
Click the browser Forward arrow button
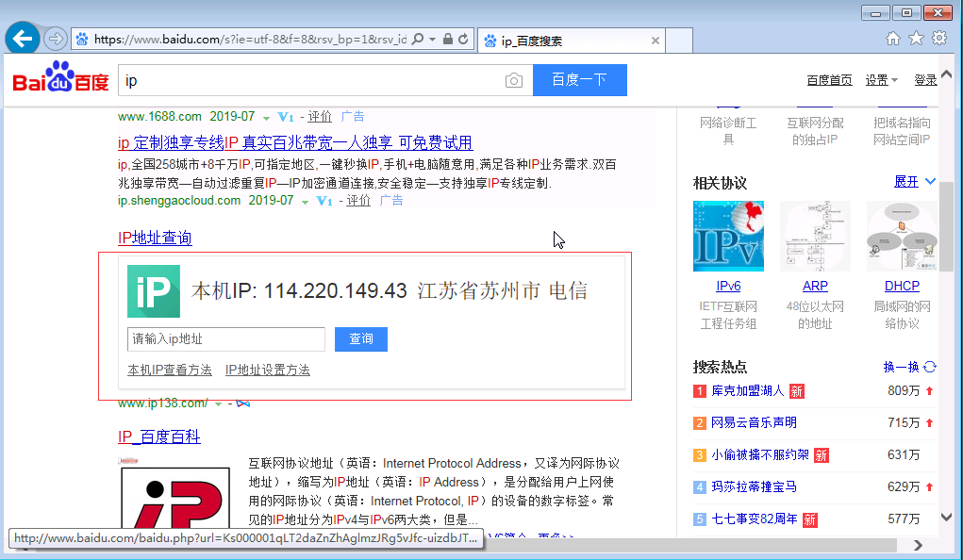click(x=56, y=40)
